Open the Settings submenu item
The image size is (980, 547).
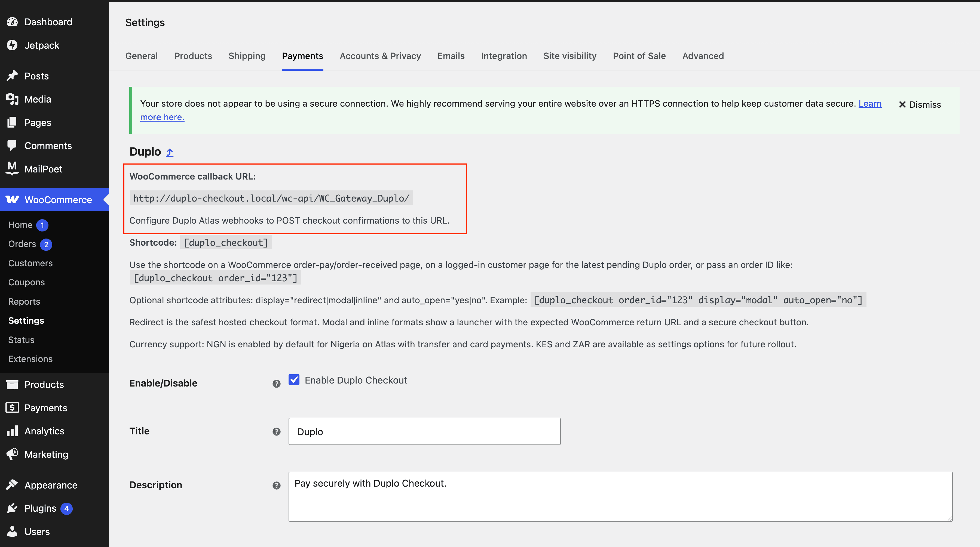click(x=26, y=320)
